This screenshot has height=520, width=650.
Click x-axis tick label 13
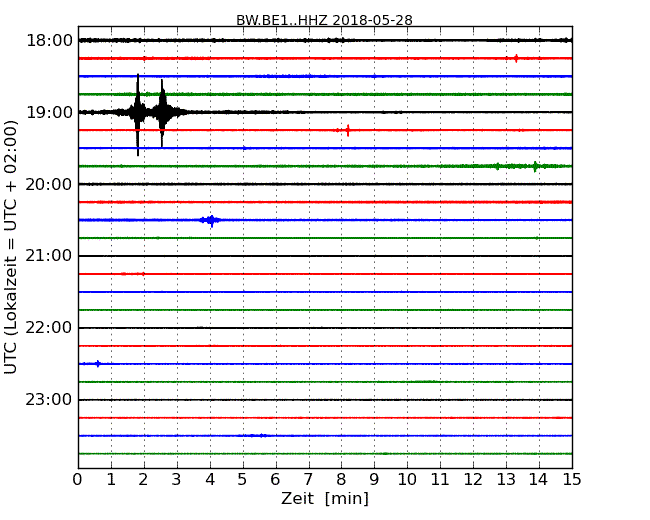tap(506, 480)
